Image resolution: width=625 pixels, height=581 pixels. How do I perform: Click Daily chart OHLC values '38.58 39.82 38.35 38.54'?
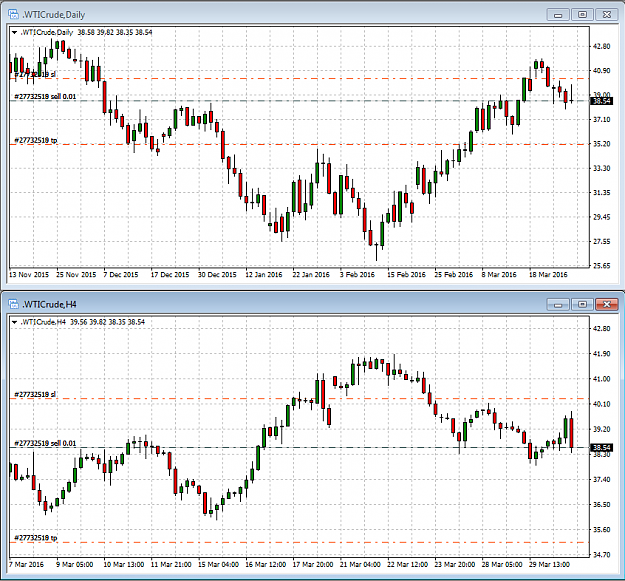pos(115,33)
